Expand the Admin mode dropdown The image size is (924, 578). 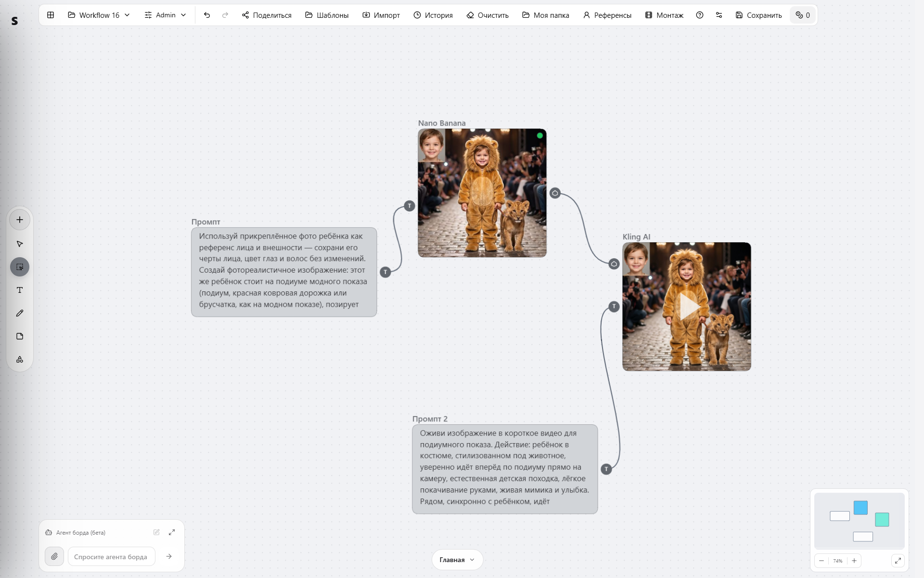pos(166,15)
